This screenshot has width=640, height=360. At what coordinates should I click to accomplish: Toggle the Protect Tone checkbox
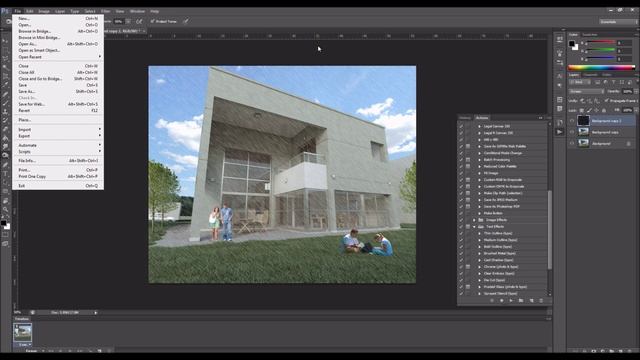coord(153,21)
